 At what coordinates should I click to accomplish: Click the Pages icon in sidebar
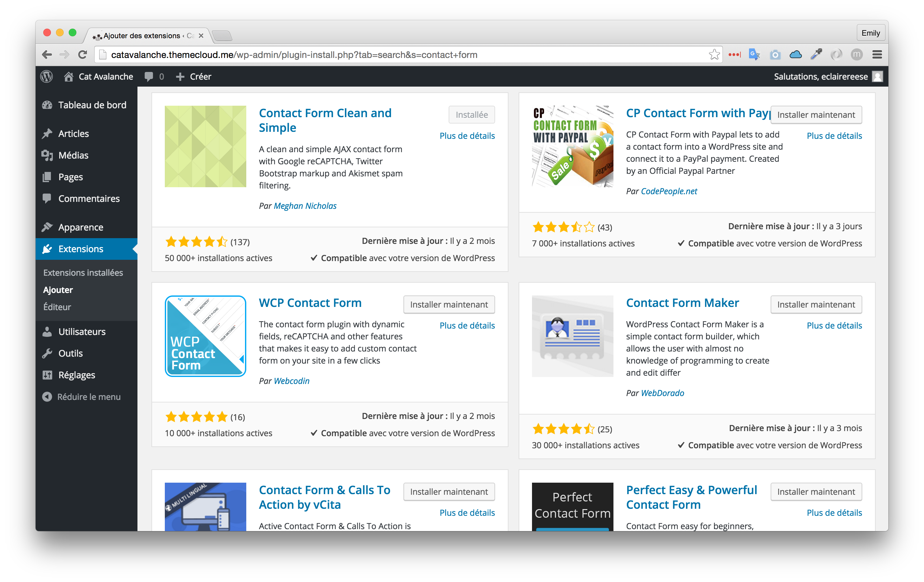[47, 177]
